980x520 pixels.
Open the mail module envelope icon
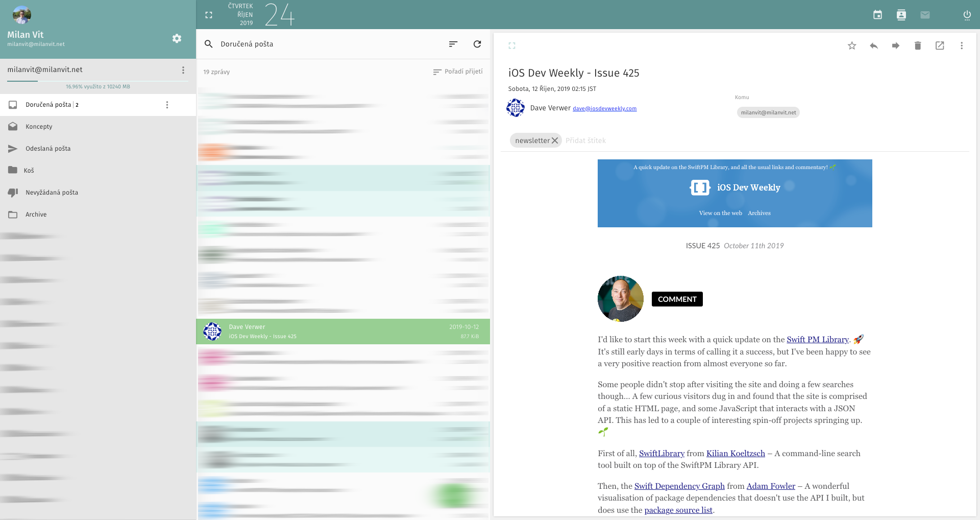pyautogui.click(x=925, y=15)
